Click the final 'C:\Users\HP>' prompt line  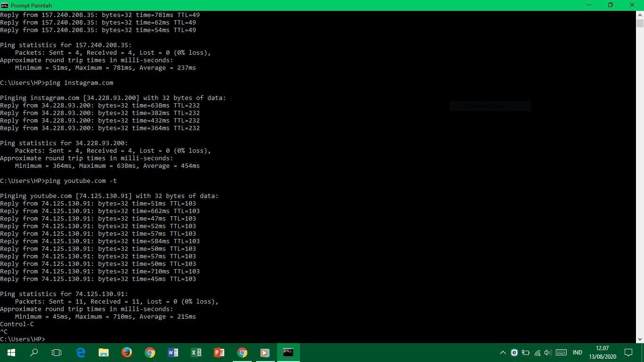tap(23, 339)
